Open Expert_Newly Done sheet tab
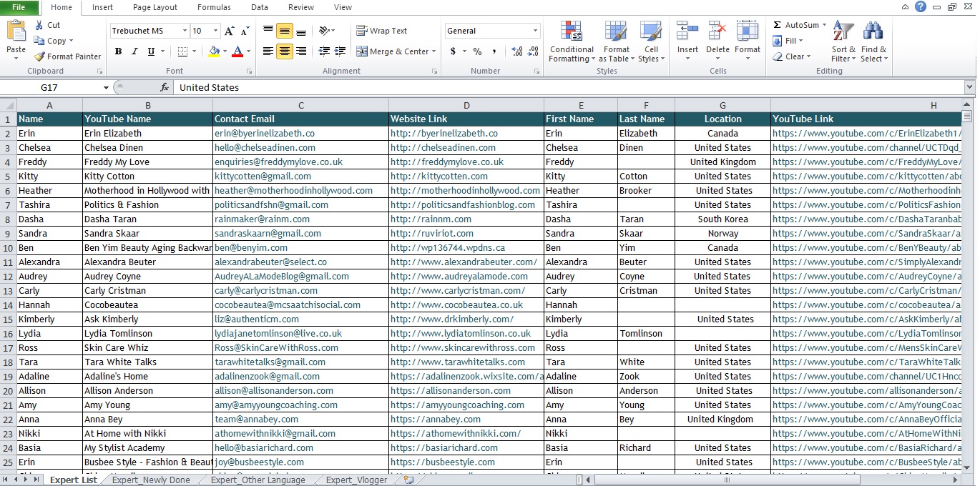Viewport: 980px width, 486px height. (x=151, y=480)
